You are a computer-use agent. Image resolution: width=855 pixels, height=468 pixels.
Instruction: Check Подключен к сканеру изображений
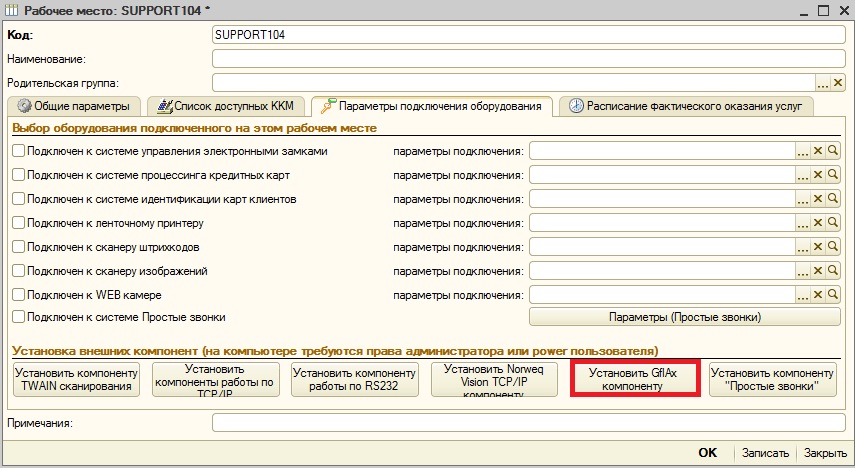[x=19, y=271]
